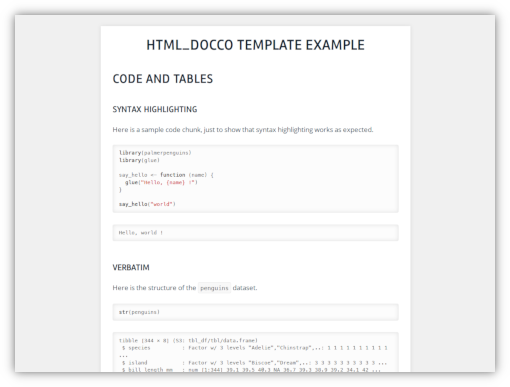Click the VERBATIM subheading

(x=131, y=267)
